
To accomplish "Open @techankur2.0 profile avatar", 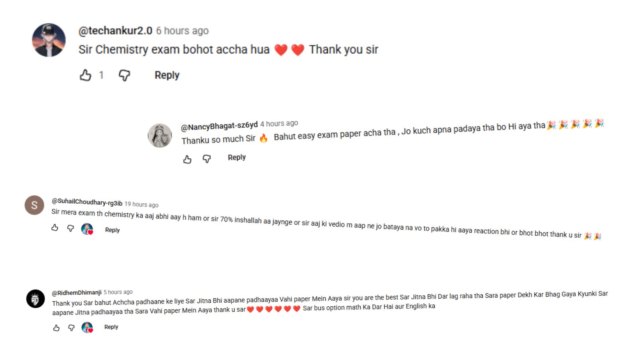I will point(49,40).
